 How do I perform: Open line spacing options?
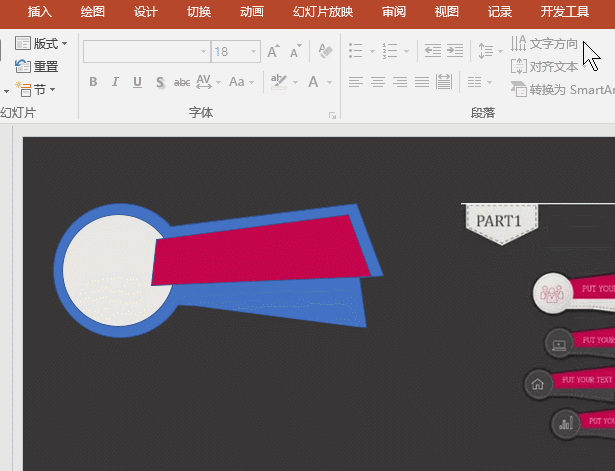coord(490,51)
